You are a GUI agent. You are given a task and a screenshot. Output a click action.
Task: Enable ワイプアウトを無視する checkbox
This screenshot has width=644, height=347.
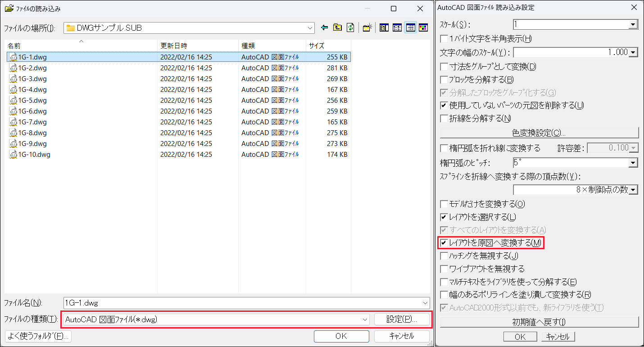(444, 269)
